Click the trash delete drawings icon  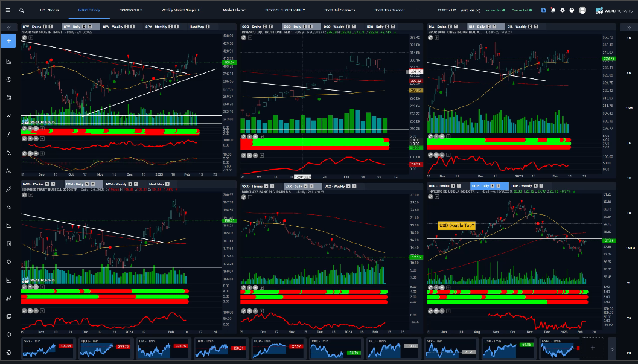(x=8, y=244)
